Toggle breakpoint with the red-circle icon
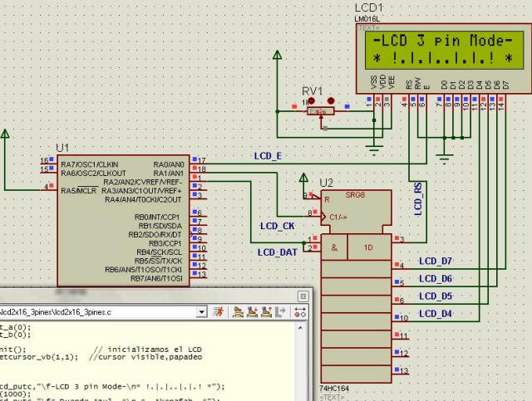This screenshot has width=532, height=401. [300, 312]
